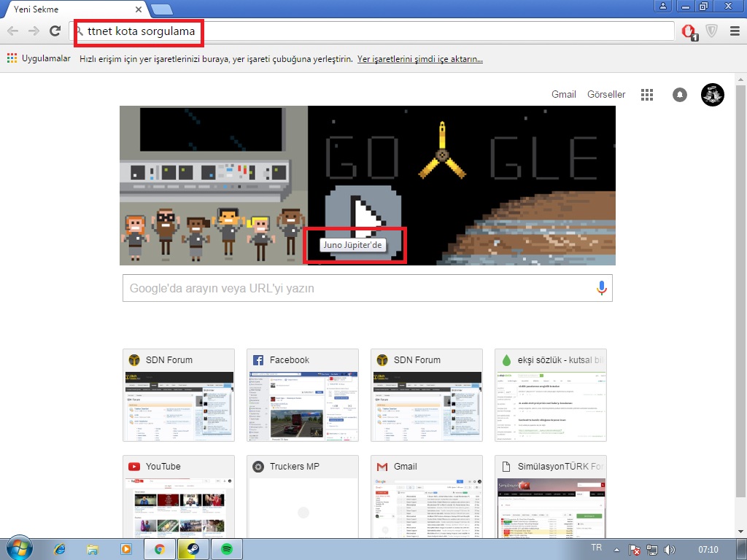Open the first SDN Forum thumbnail
This screenshot has height=560, width=747.
(x=179, y=395)
